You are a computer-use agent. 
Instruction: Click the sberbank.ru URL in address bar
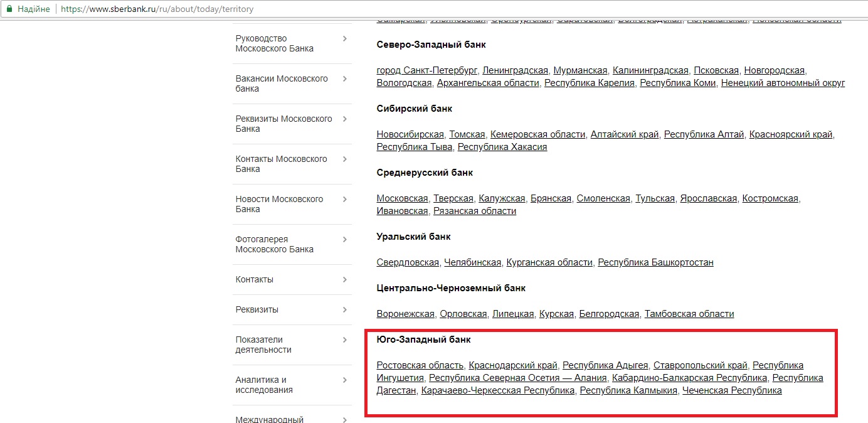[x=157, y=9]
